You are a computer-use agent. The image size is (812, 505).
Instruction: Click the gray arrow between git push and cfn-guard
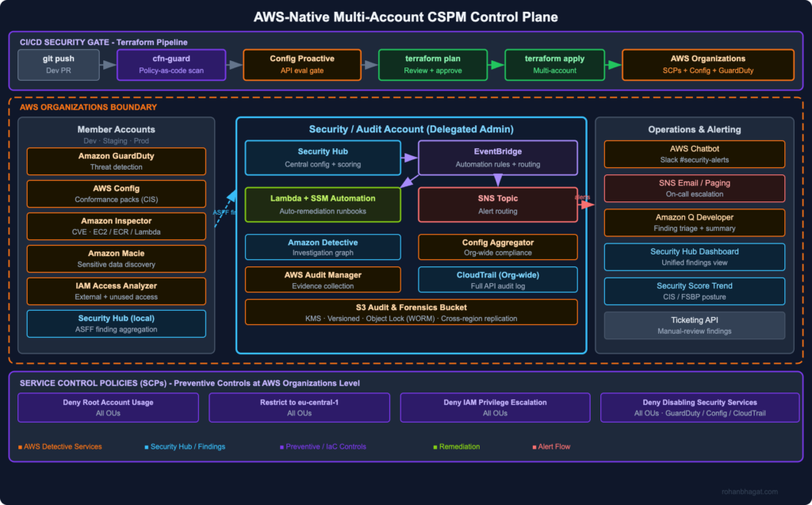[108, 65]
